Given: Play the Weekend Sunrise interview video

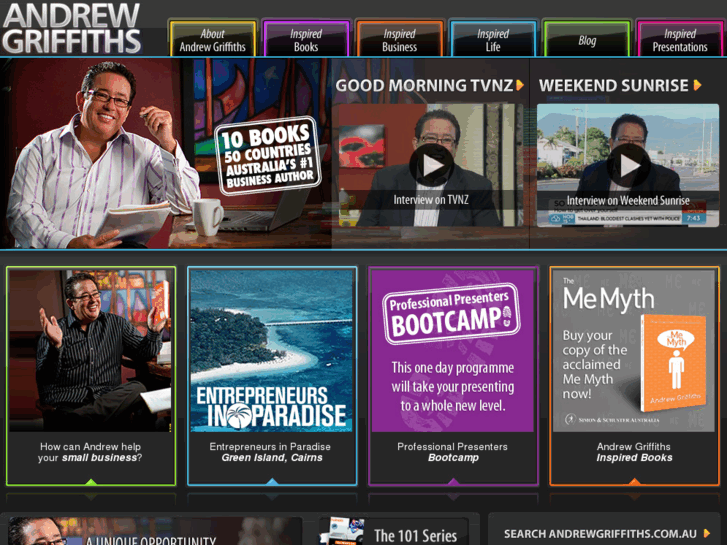Looking at the screenshot, I should point(628,165).
